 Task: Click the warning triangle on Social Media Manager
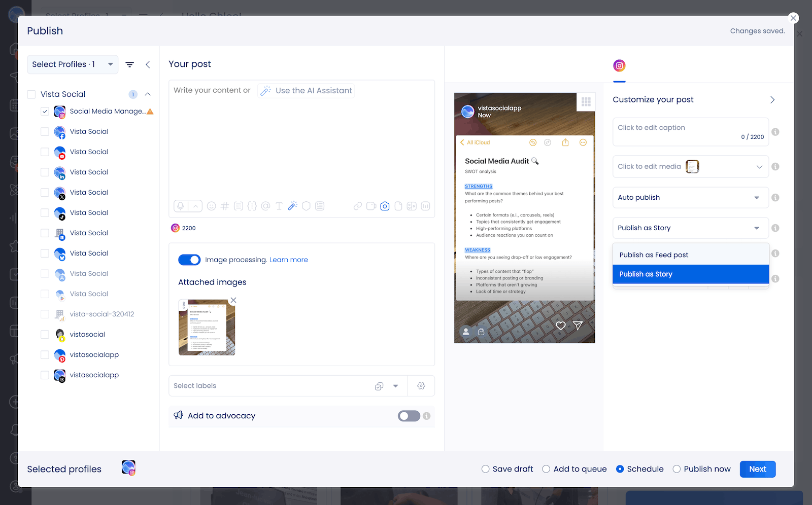click(150, 112)
